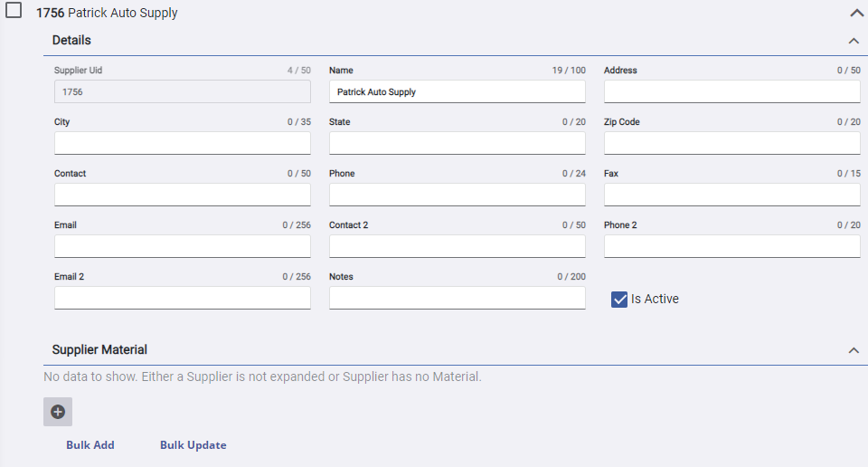Select the Fax text box
868x467 pixels.
pos(731,195)
